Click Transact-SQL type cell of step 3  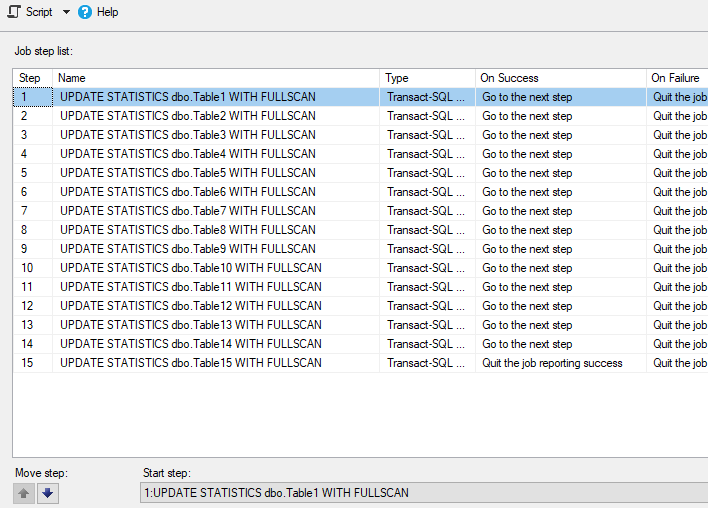pos(426,135)
